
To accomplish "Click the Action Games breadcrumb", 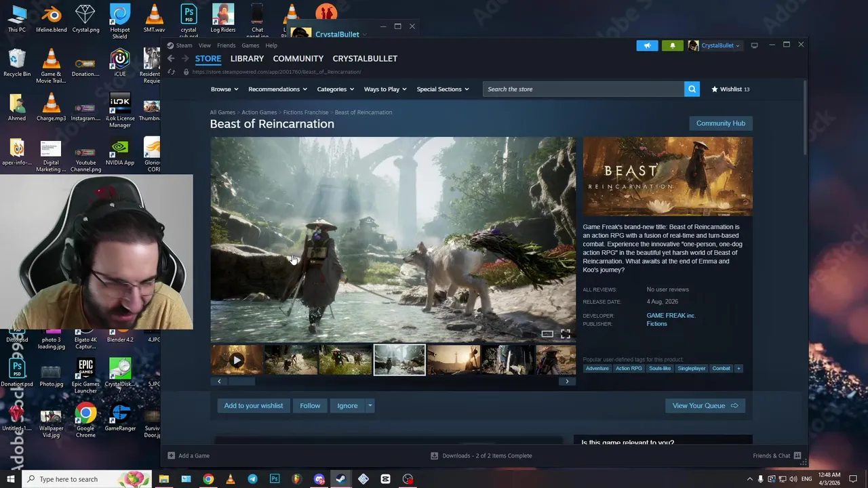I will [259, 113].
